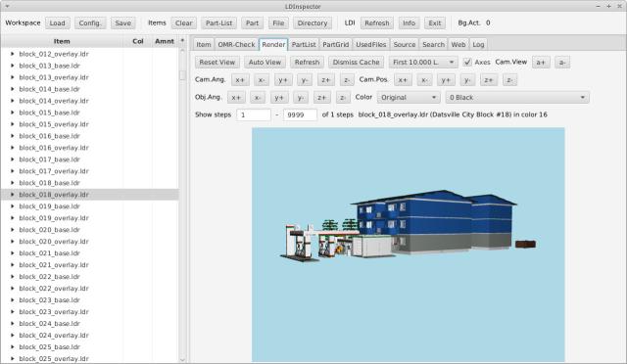Screen dimensions: 627x364
Task: Click Cam.Ang. x+ rotation button
Action: coord(240,80)
